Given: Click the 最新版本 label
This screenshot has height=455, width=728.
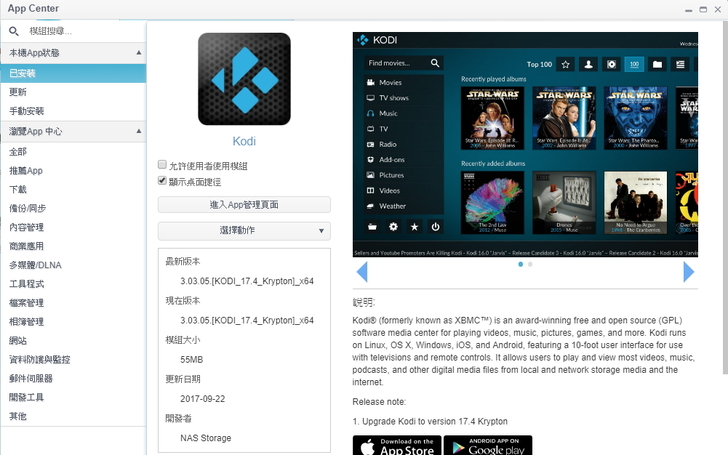Looking at the screenshot, I should 183,261.
